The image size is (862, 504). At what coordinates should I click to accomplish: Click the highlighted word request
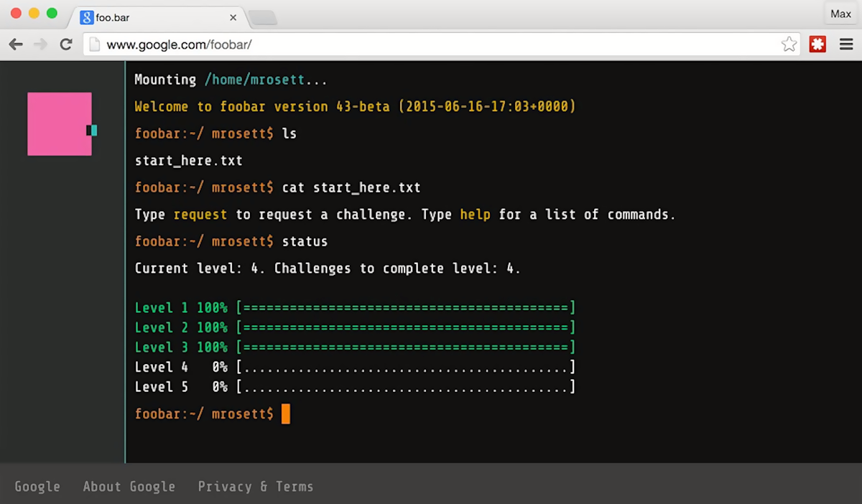pos(200,215)
